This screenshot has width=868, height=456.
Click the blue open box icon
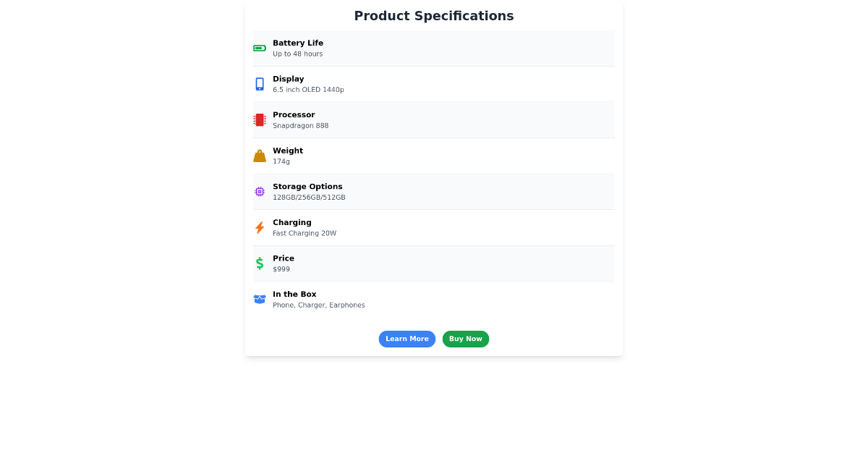(260, 299)
